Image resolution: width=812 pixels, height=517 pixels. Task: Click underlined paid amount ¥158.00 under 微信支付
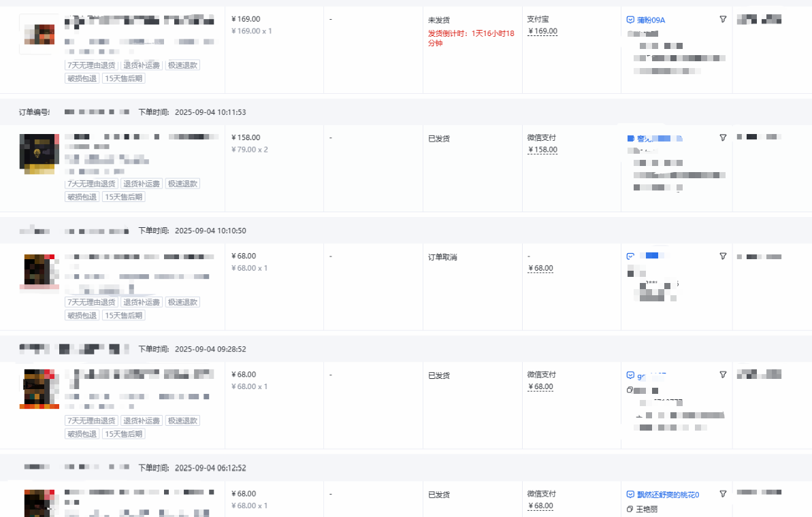pyautogui.click(x=542, y=150)
